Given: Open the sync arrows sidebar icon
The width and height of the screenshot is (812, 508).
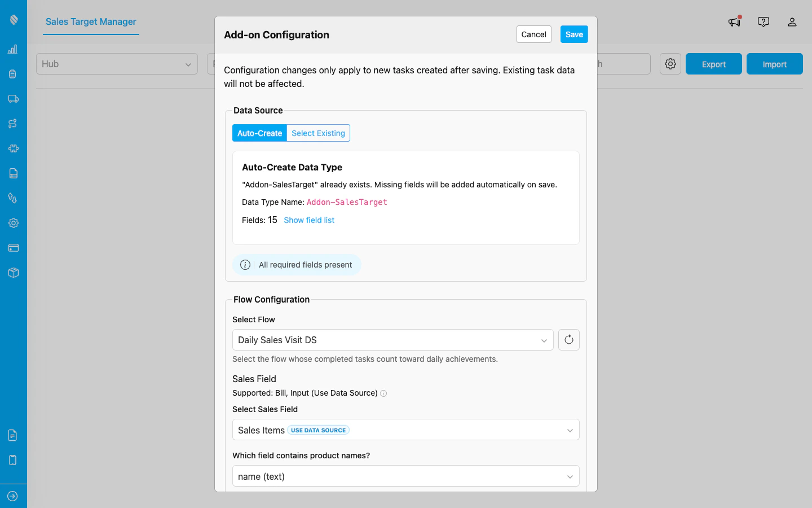Looking at the screenshot, I should point(13,198).
